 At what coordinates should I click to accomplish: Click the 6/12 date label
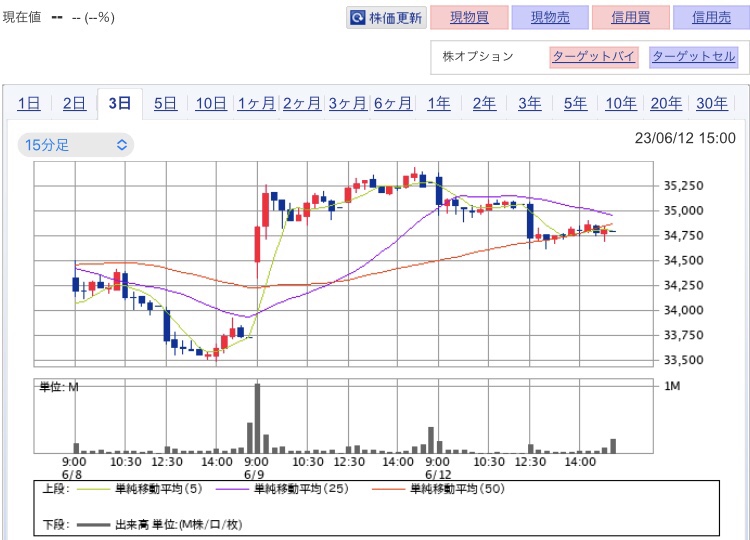click(x=438, y=474)
